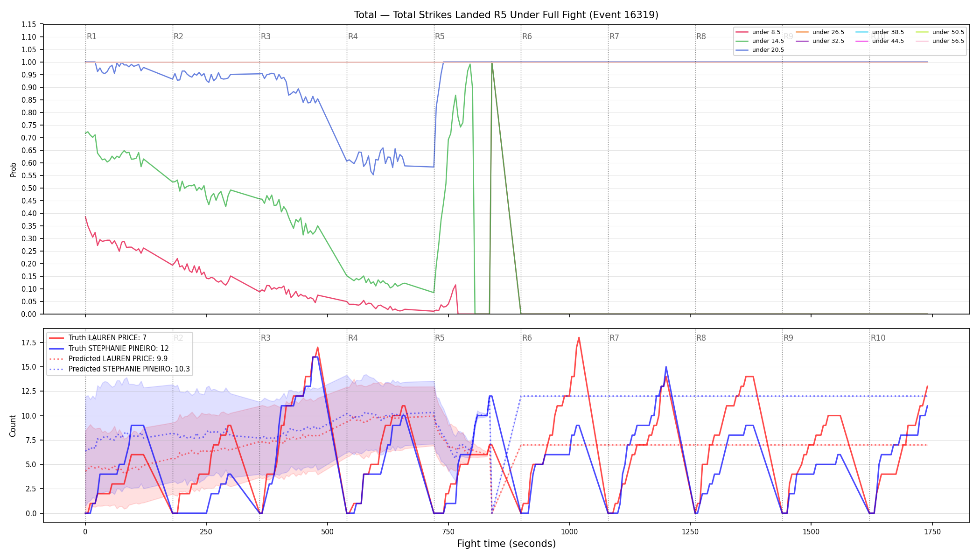Click the 750 tick on the time axis
Viewport: 980px width, 560px height.
(x=448, y=532)
